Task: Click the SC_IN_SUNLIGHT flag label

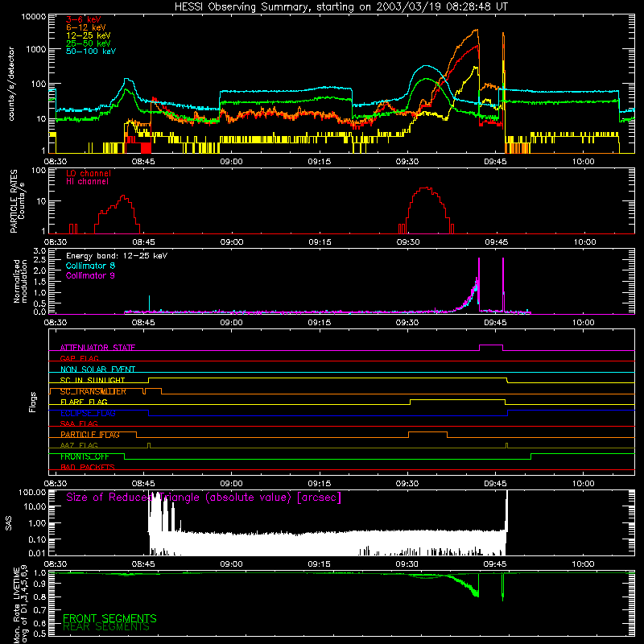Action: pyautogui.click(x=93, y=380)
